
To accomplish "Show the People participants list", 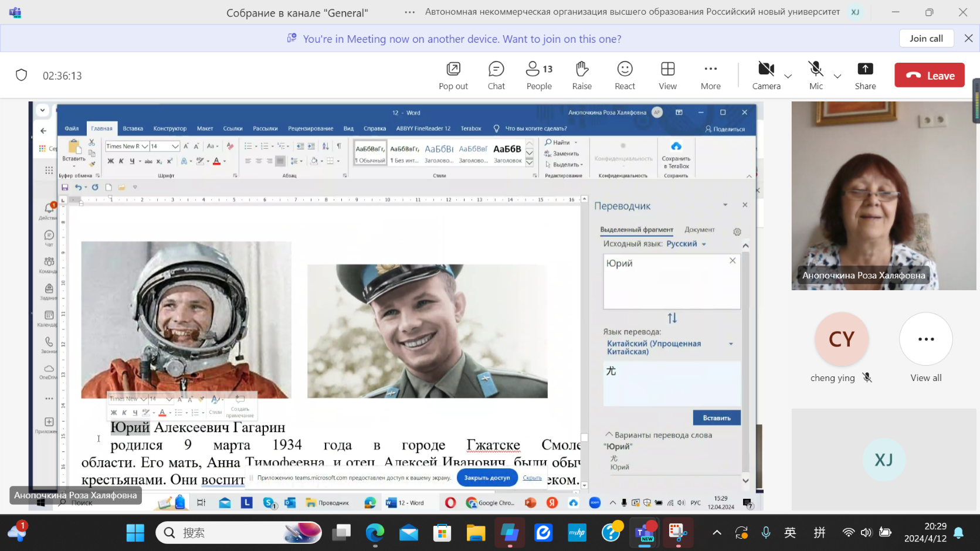I will coord(538,76).
